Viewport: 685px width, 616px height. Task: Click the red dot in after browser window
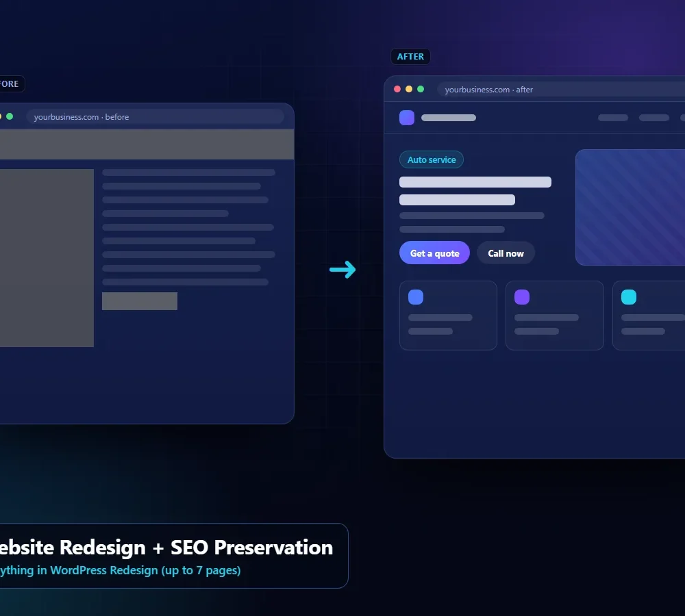point(397,89)
